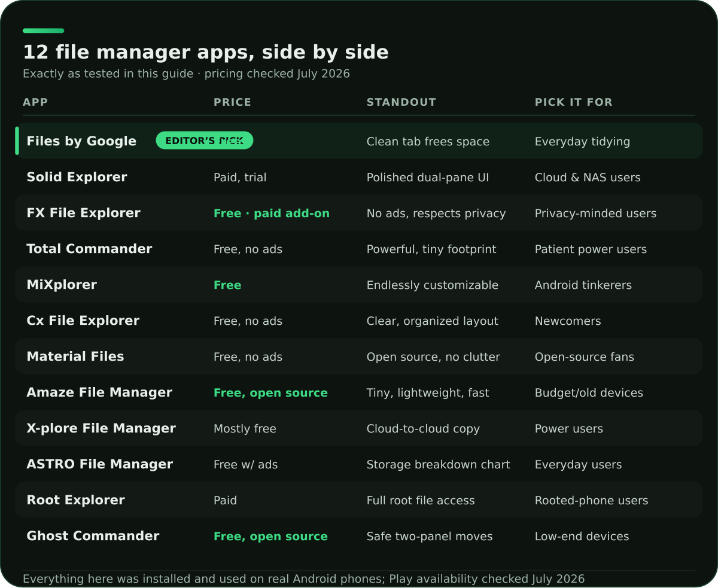
Task: Click MiXplorer's green 'Free' price
Action: click(227, 285)
